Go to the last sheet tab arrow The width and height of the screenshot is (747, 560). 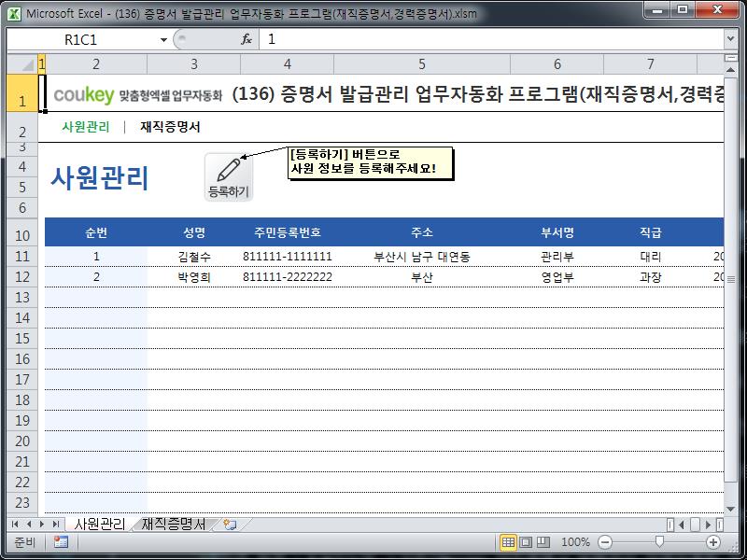56,525
